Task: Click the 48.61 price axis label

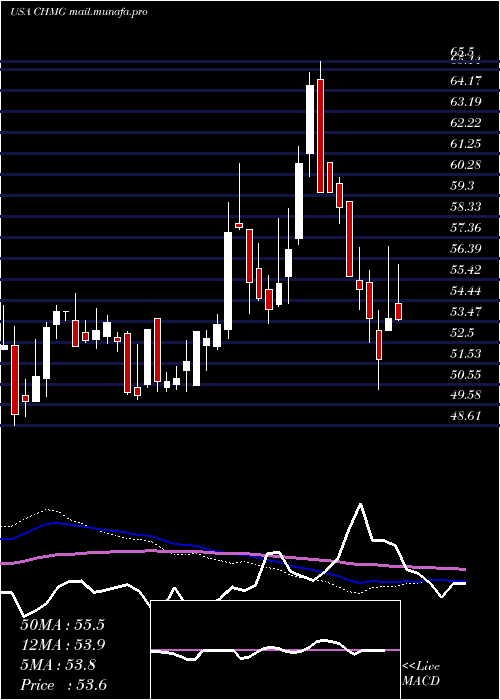Action: pos(466,417)
